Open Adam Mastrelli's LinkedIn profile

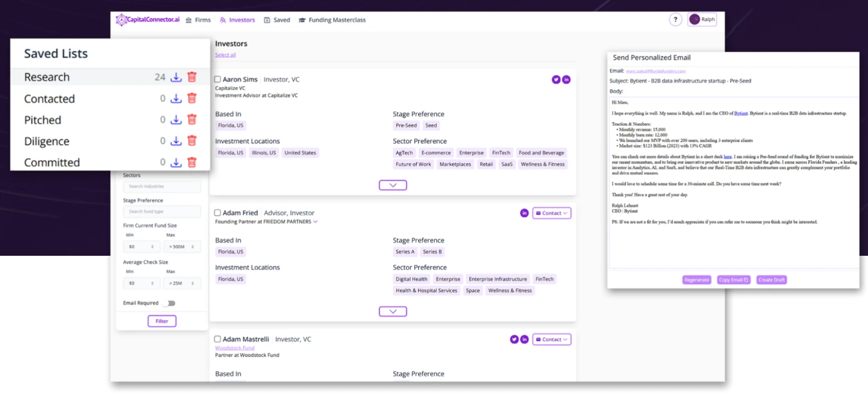(524, 339)
